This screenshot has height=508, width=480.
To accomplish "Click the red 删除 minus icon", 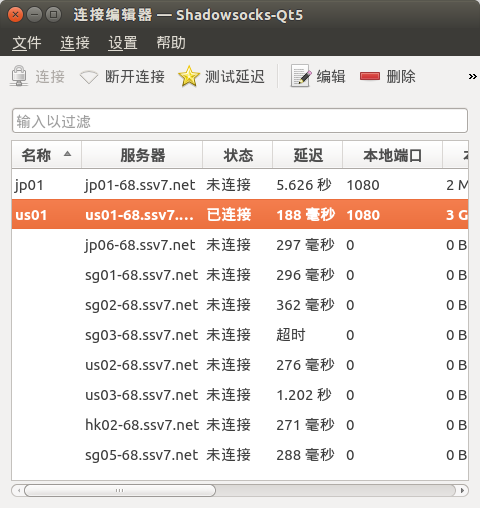I will point(370,76).
